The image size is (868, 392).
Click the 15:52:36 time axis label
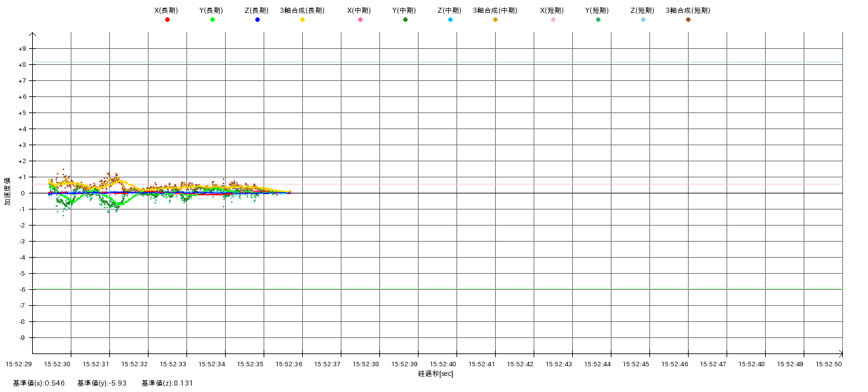(289, 364)
